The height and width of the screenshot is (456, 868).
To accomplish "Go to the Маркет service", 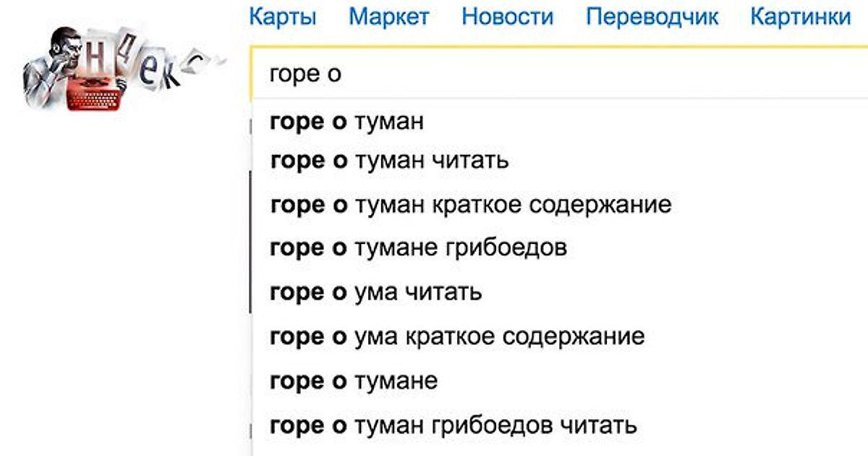I will coord(388,17).
